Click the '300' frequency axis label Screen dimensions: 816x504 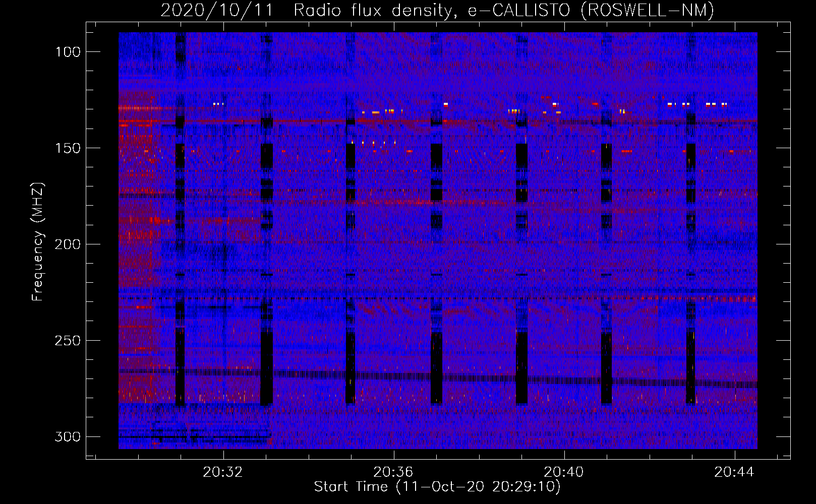point(68,436)
